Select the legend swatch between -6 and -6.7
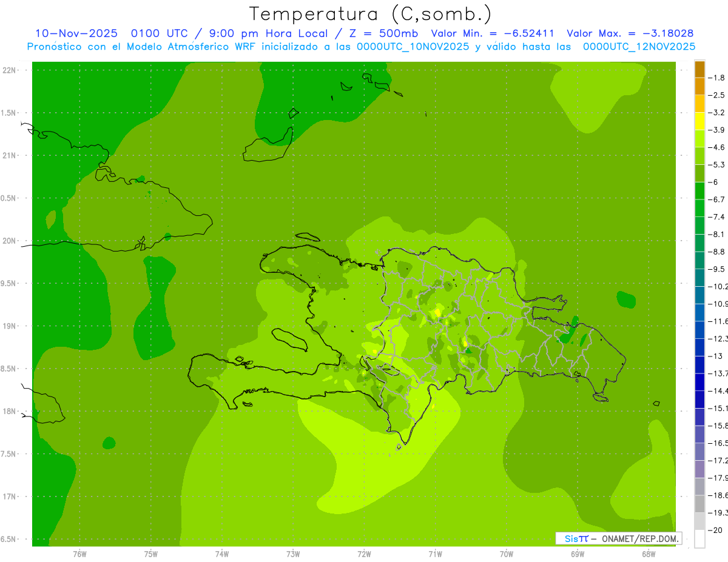 (699, 191)
